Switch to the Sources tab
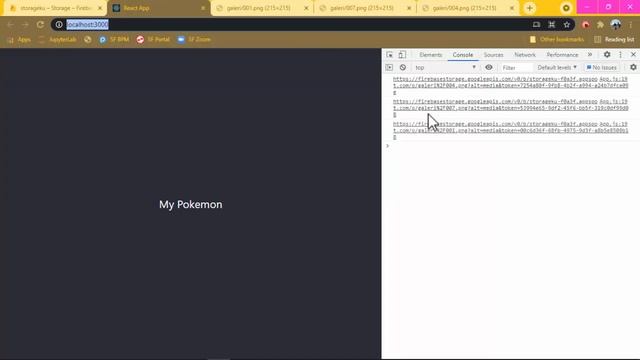640x360 pixels. tap(493, 55)
